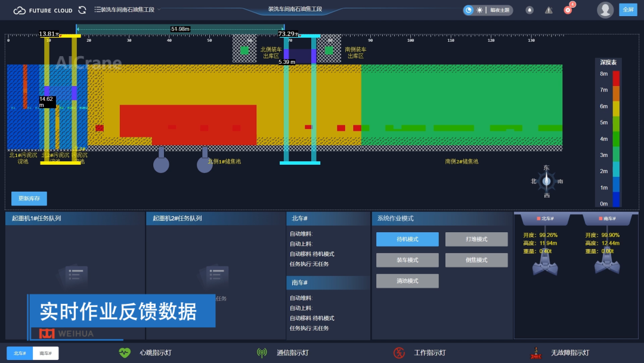
Task: Switch theme to night mode moon icon
Action: 469,10
